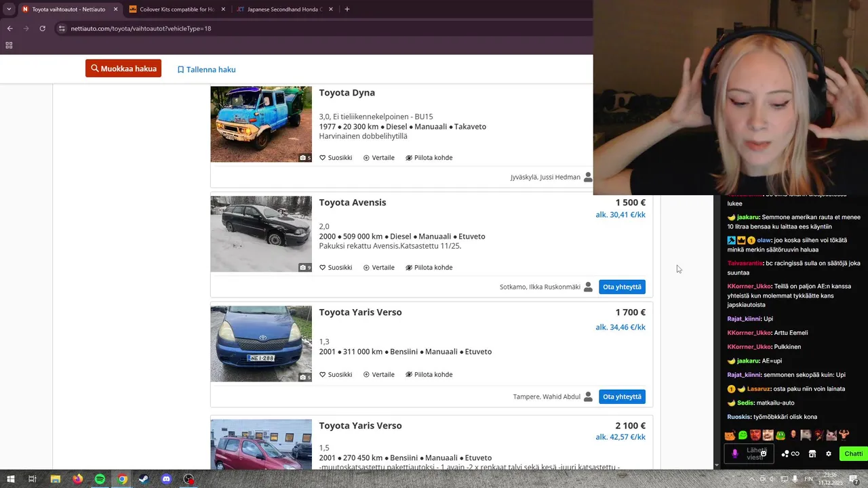Open the Toyota Avensis listing title

353,203
